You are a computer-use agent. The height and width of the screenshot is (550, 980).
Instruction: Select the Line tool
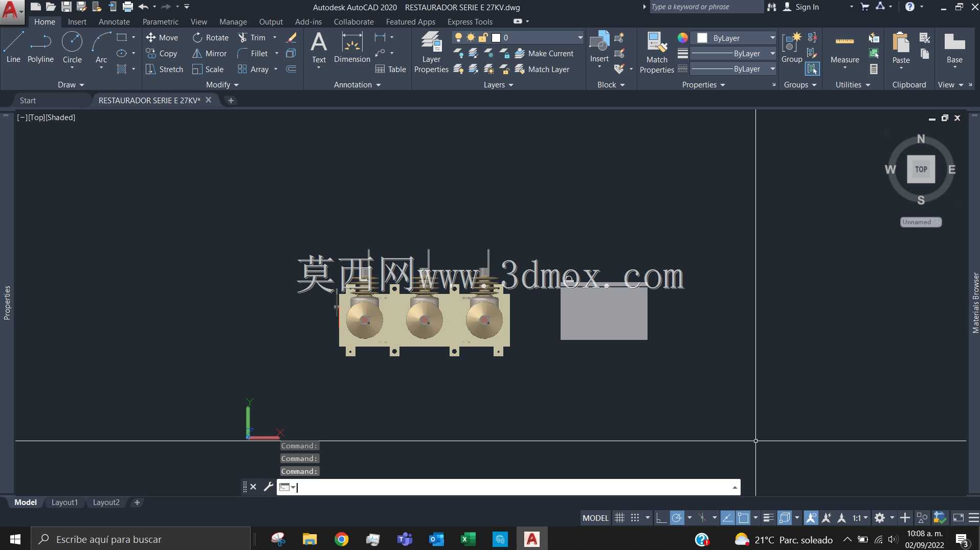[13, 47]
